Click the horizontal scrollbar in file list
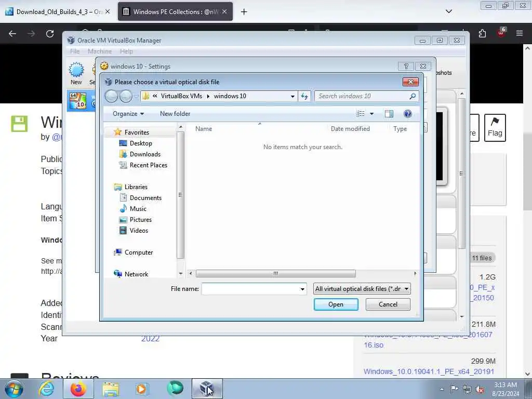 point(275,273)
